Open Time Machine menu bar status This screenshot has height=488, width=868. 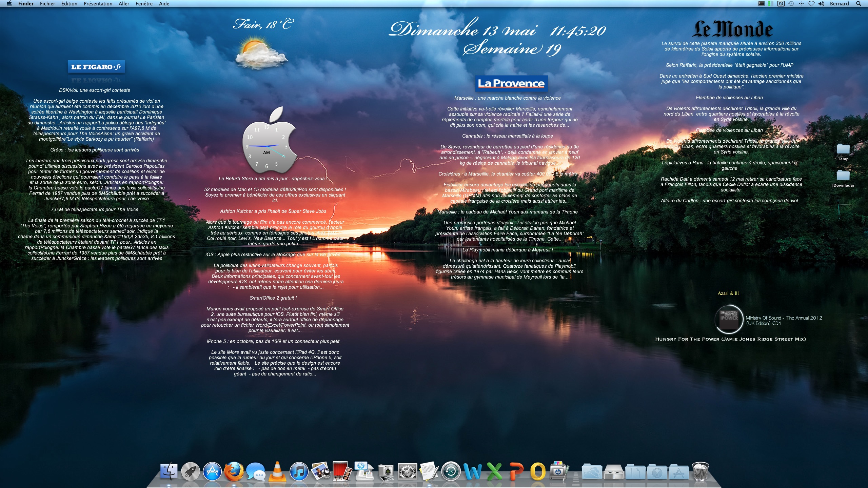pyautogui.click(x=791, y=4)
